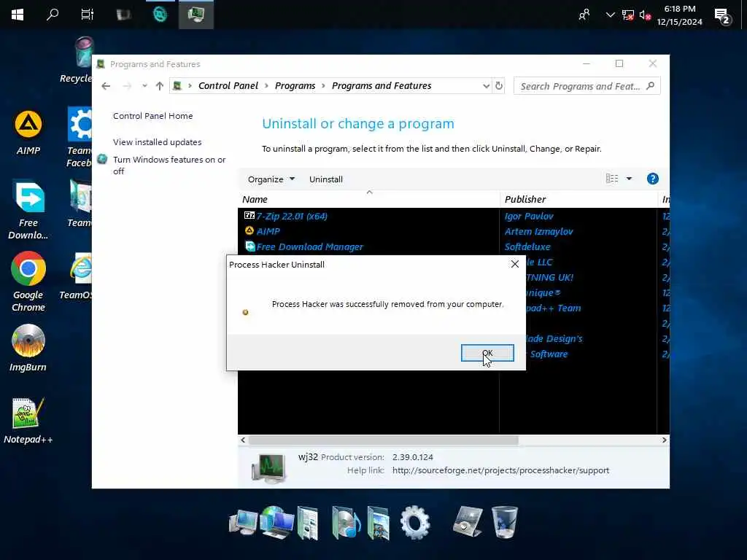Open taskbar search magnifier
Image resolution: width=747 pixels, height=560 pixels.
pyautogui.click(x=53, y=15)
